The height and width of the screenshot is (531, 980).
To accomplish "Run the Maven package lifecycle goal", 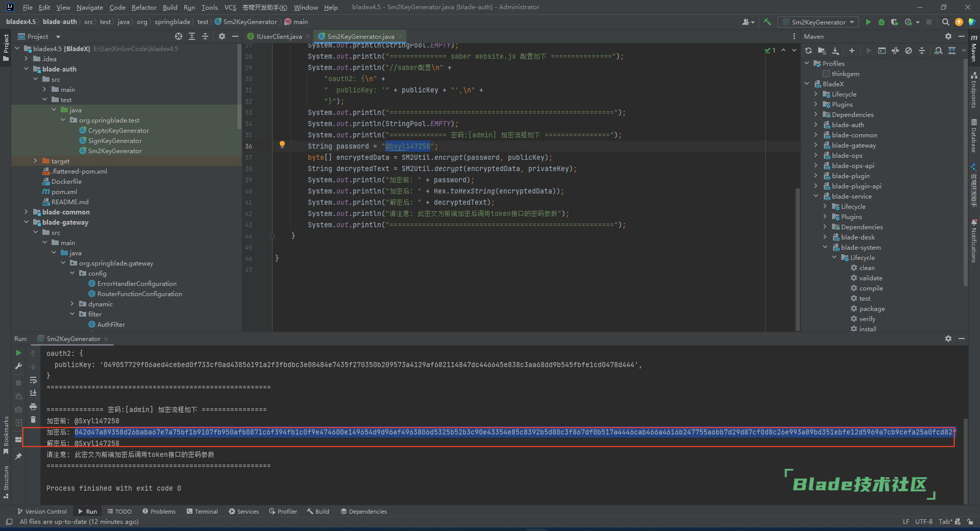I will coord(872,308).
